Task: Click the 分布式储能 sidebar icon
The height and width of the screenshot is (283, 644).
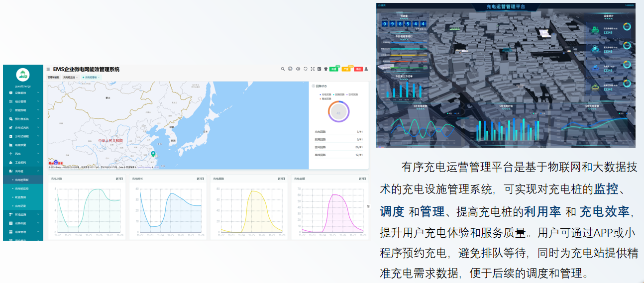Action: pos(10,136)
